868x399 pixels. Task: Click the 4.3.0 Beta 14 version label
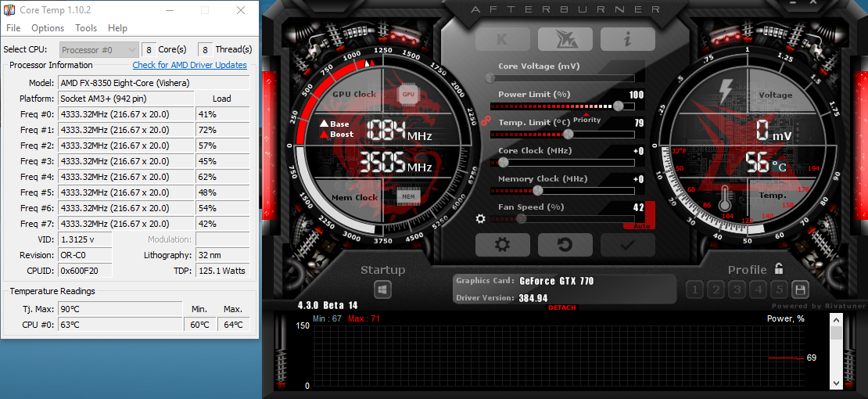[328, 305]
